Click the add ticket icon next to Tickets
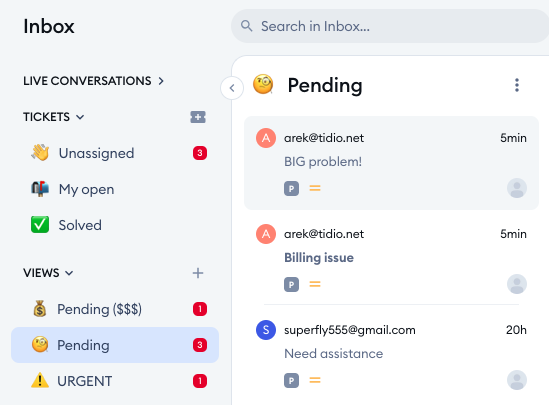The width and height of the screenshot is (549, 405). 198,117
